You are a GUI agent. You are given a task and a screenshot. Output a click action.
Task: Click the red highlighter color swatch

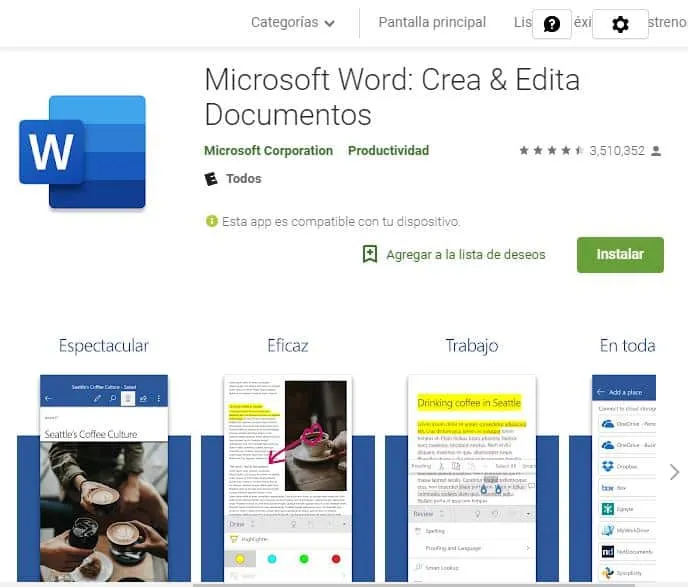336,559
